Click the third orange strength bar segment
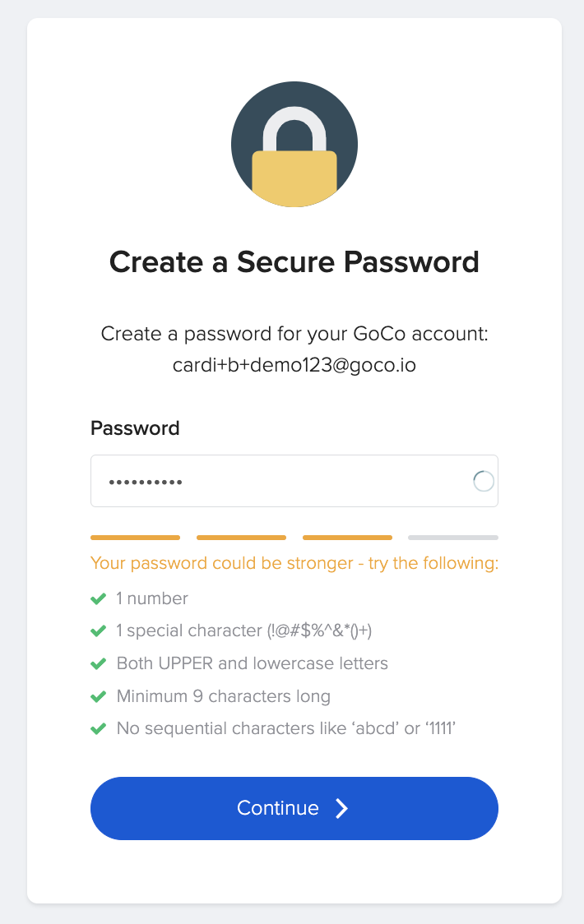The height and width of the screenshot is (924, 584). pos(347,538)
